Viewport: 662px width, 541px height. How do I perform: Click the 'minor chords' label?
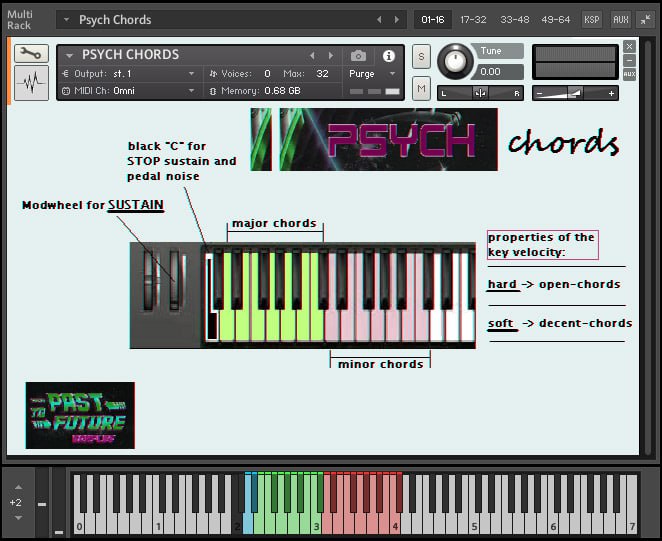[x=380, y=364]
